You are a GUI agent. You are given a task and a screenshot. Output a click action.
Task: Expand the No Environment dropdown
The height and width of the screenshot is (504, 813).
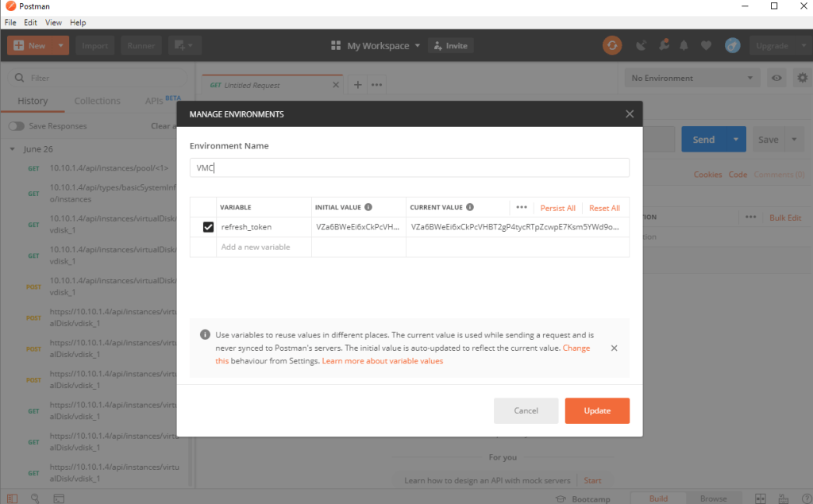pos(692,78)
